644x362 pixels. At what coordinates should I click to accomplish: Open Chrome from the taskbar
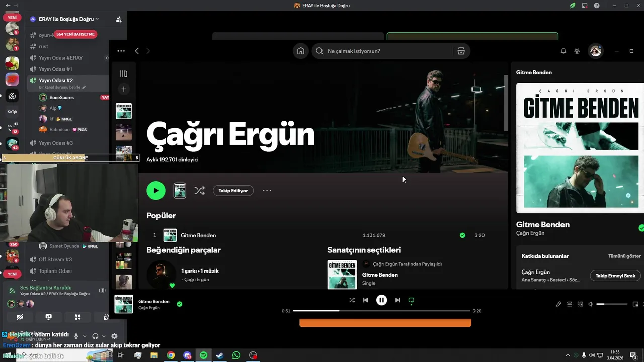pos(171,355)
